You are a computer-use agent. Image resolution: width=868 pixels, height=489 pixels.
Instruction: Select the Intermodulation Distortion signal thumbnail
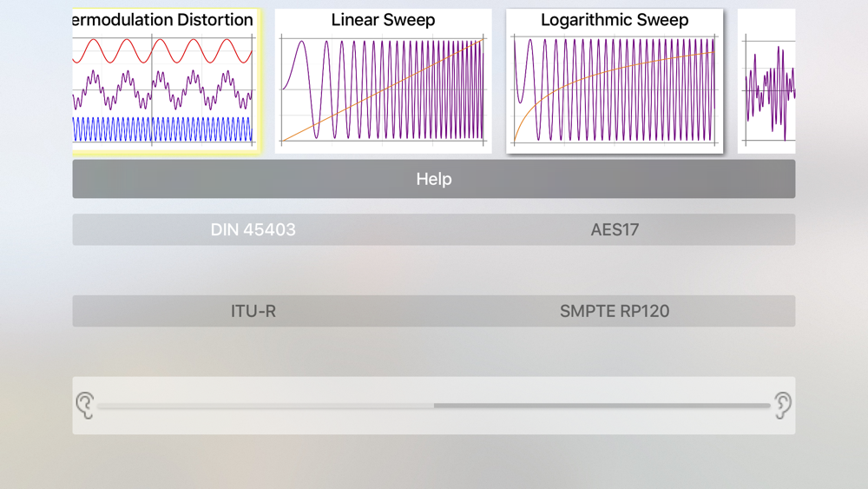(x=166, y=81)
